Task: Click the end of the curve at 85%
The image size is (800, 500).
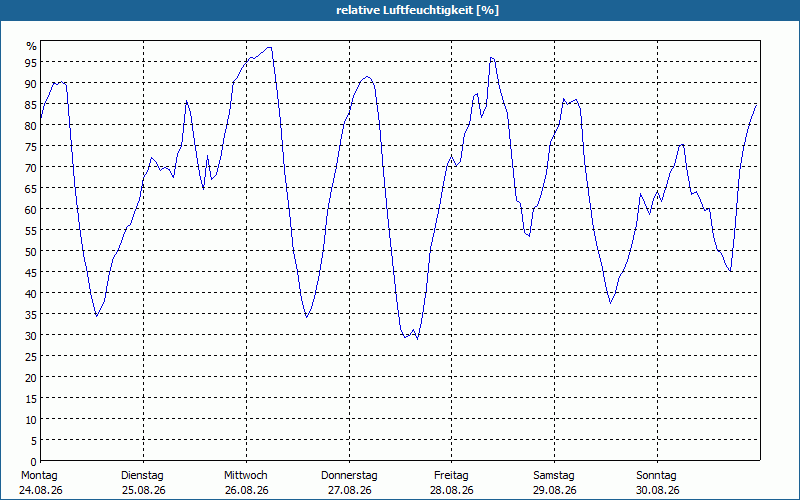Action: pyautogui.click(x=756, y=105)
